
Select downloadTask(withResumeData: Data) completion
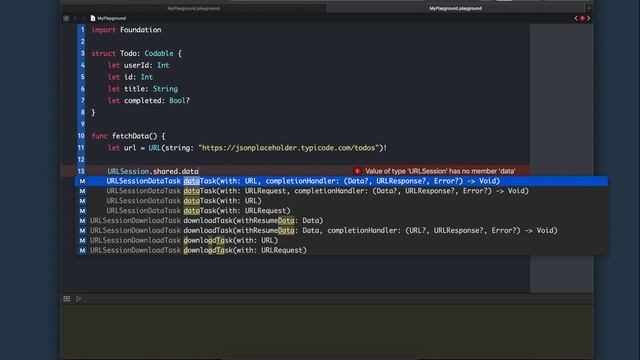click(x=342, y=220)
